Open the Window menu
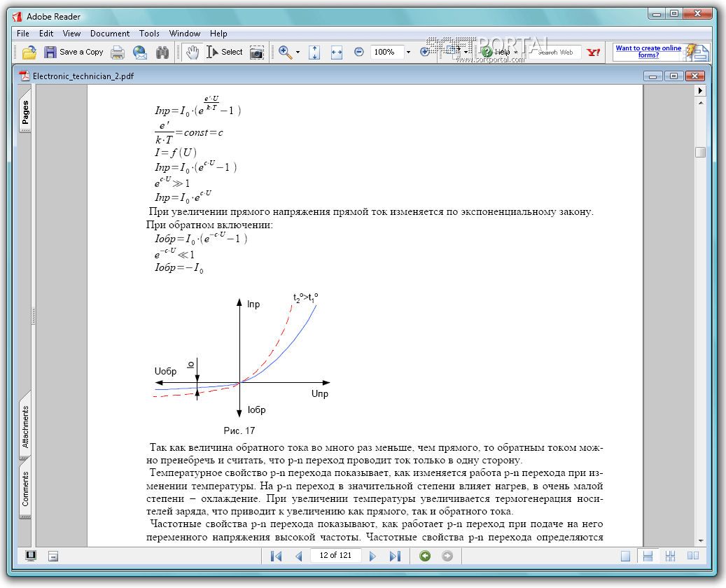Screen dimensions: 726x588 (x=185, y=34)
